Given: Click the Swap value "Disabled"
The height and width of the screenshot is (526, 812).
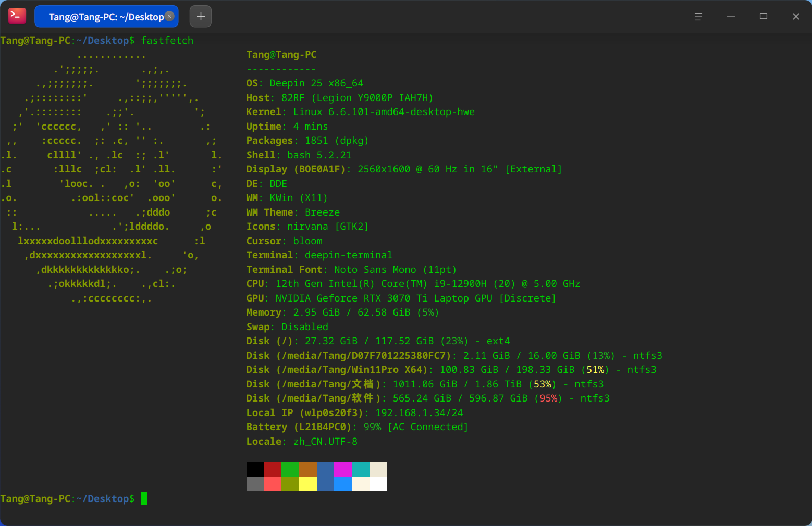Looking at the screenshot, I should pyautogui.click(x=305, y=327).
